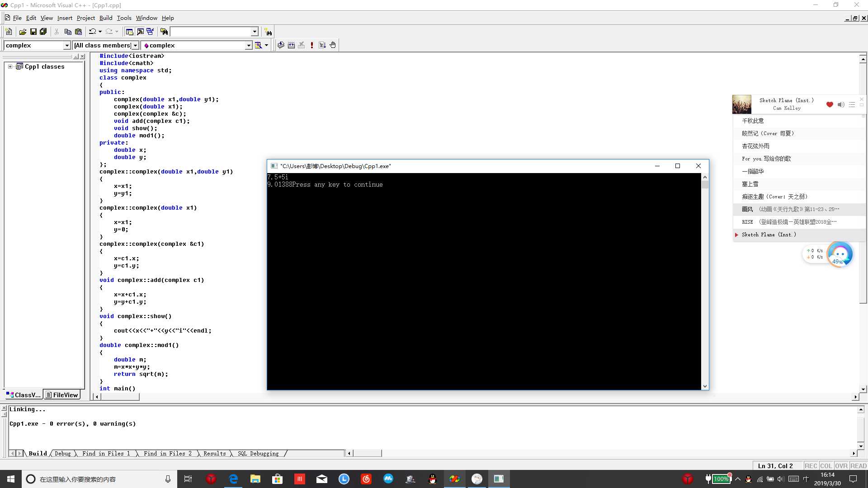Screen dimensions: 868x488
Task: Click the Task View taskbar icon
Action: click(188, 479)
